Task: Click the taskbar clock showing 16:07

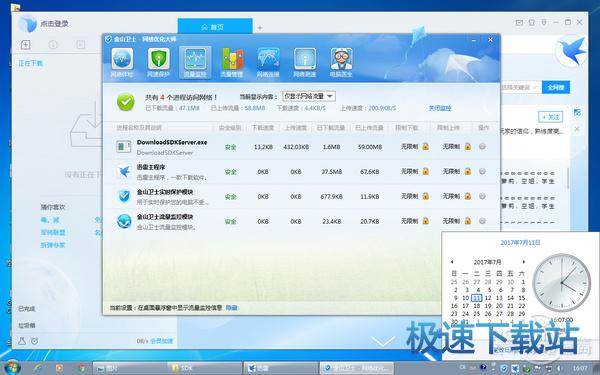Action: [579, 368]
